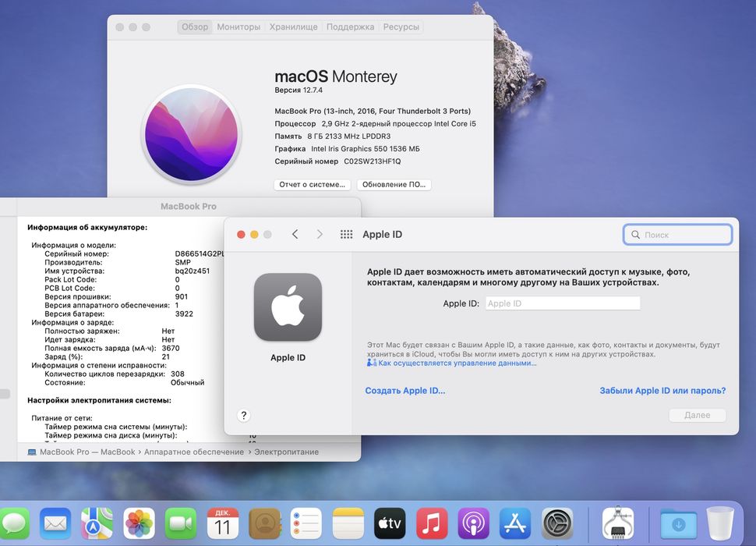Go forward in Apple ID window
Viewport: 756px width, 546px height.
(x=320, y=235)
